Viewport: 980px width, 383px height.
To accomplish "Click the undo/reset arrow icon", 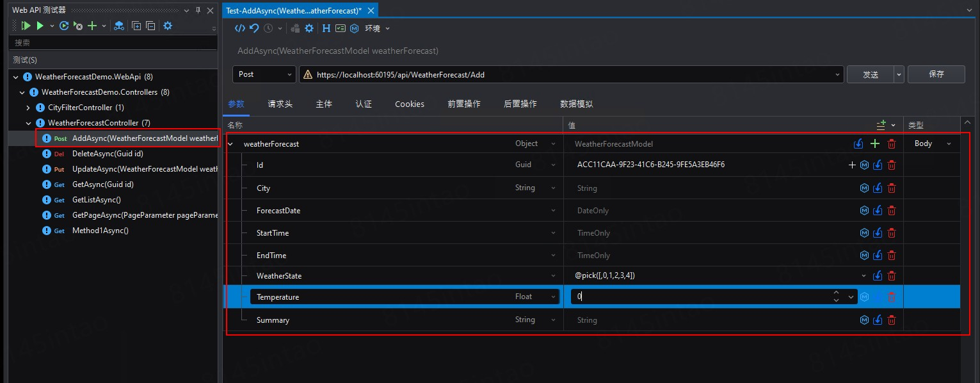I will point(254,28).
